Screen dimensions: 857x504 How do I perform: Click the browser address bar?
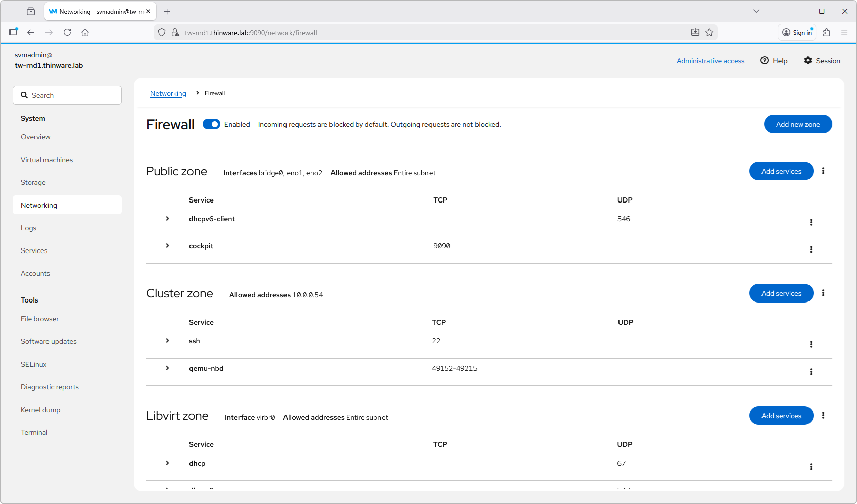[435, 33]
